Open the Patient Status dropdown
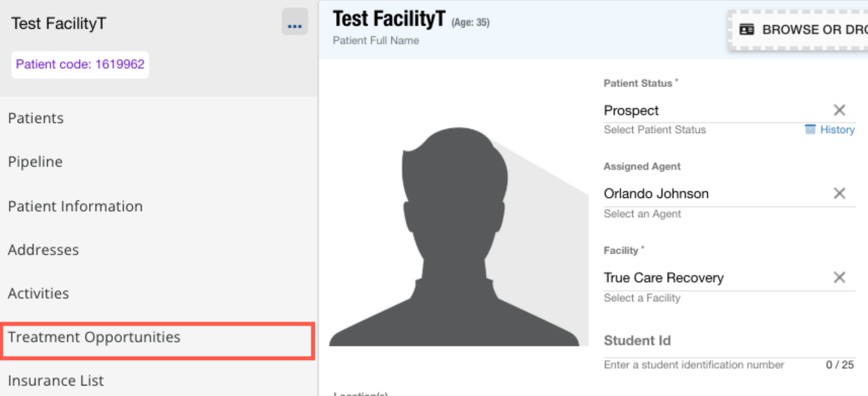The image size is (868, 396). tap(713, 111)
